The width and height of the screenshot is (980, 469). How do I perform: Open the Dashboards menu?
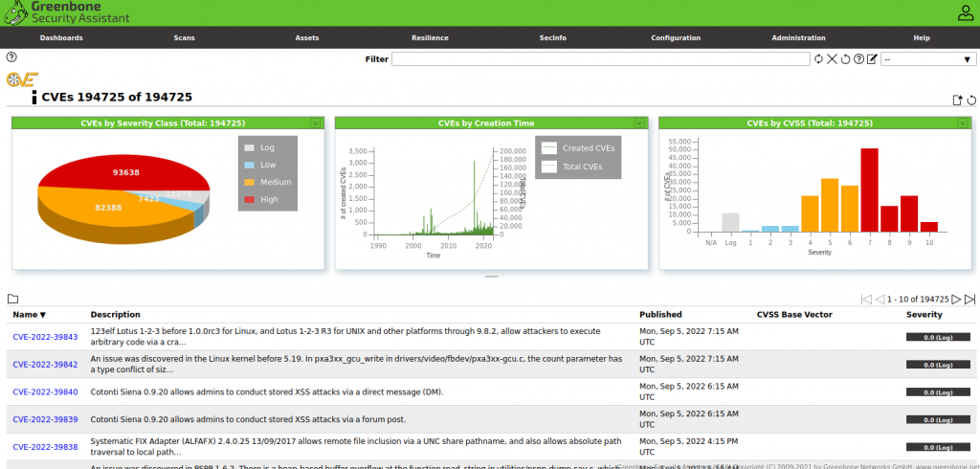click(61, 37)
